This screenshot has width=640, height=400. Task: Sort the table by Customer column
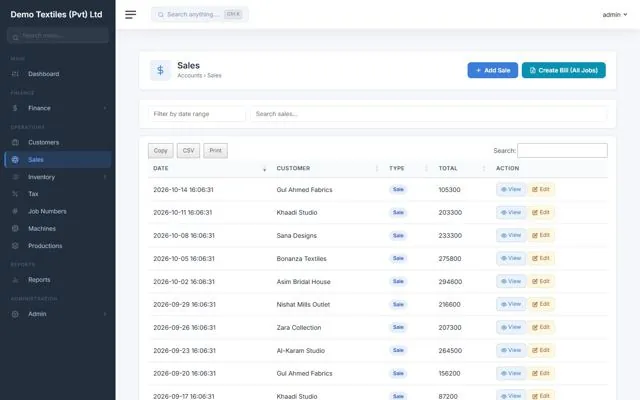[327, 168]
